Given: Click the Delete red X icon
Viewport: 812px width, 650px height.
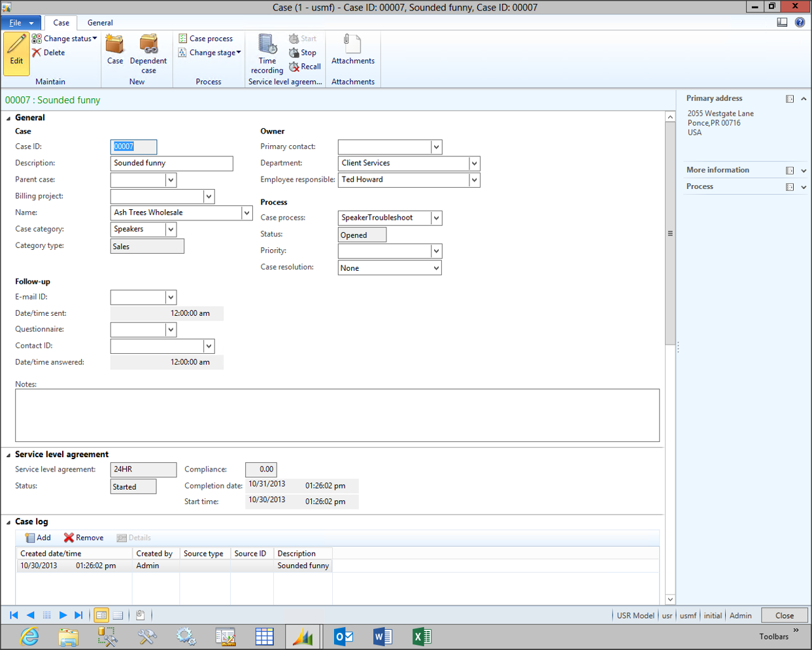Looking at the screenshot, I should click(x=37, y=53).
